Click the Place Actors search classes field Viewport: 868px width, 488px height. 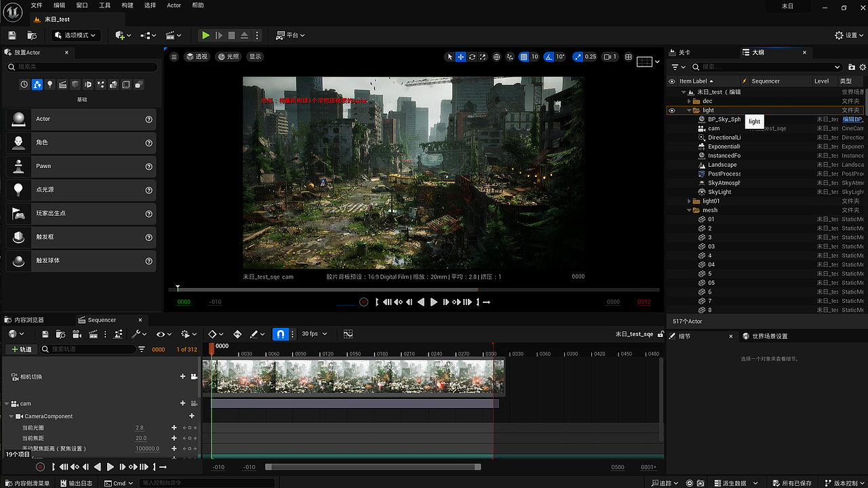coord(82,67)
